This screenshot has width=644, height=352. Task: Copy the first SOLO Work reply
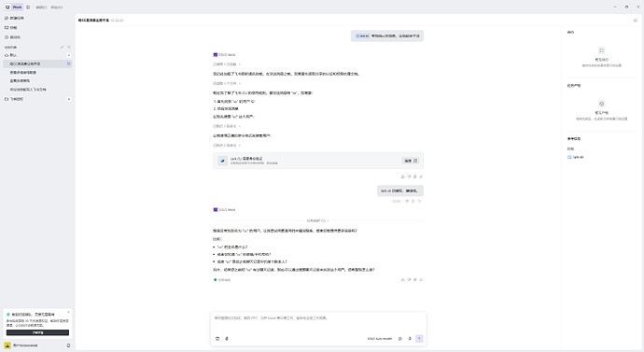[414, 176]
